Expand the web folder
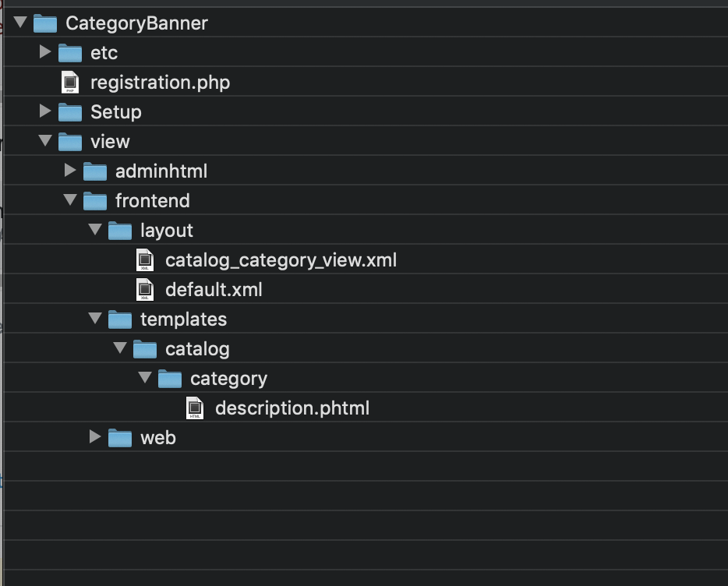 coord(95,437)
